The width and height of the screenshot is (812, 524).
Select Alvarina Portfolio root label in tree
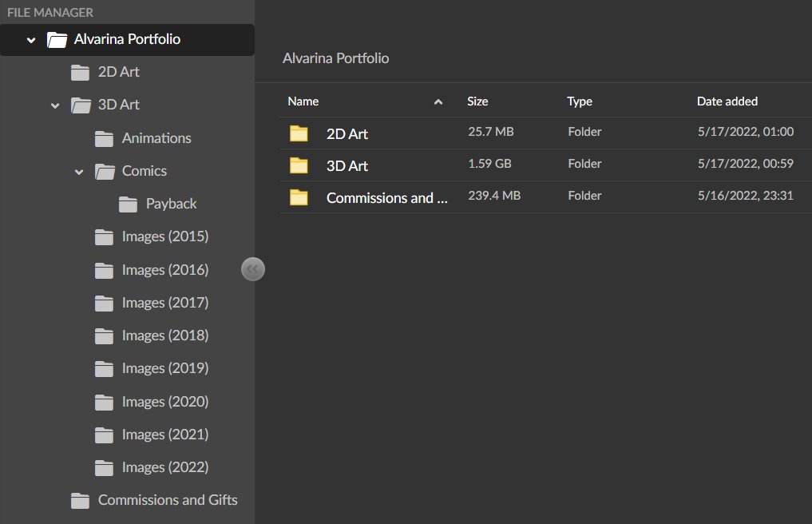(127, 39)
